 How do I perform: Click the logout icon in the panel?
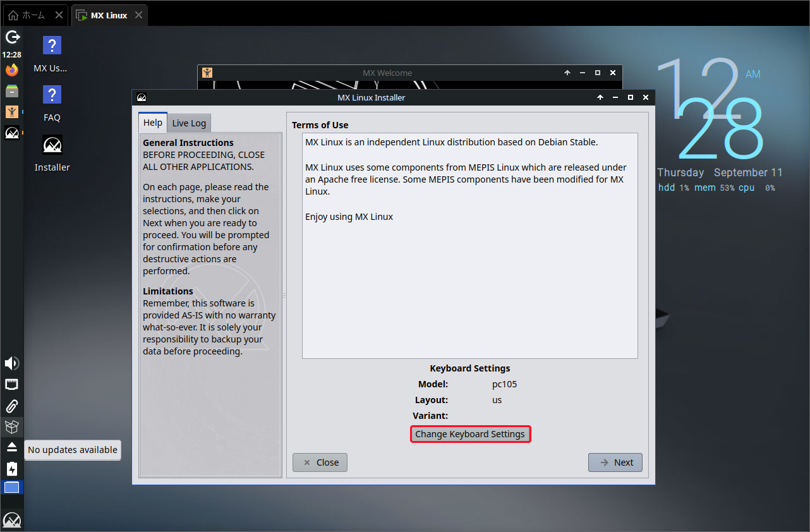tap(12, 37)
